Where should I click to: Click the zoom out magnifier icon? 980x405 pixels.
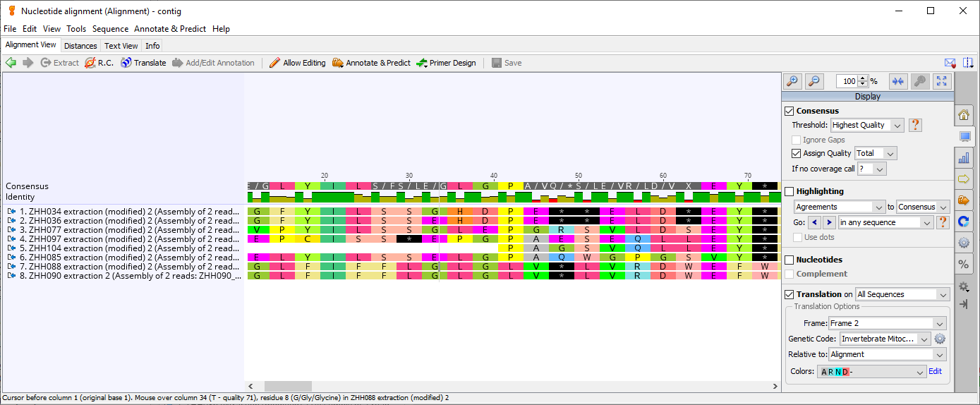814,81
